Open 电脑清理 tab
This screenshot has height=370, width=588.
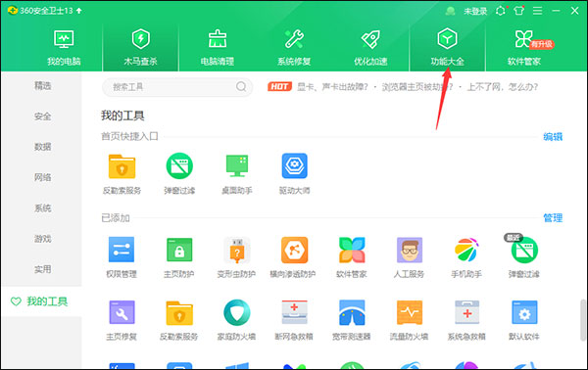click(x=218, y=48)
